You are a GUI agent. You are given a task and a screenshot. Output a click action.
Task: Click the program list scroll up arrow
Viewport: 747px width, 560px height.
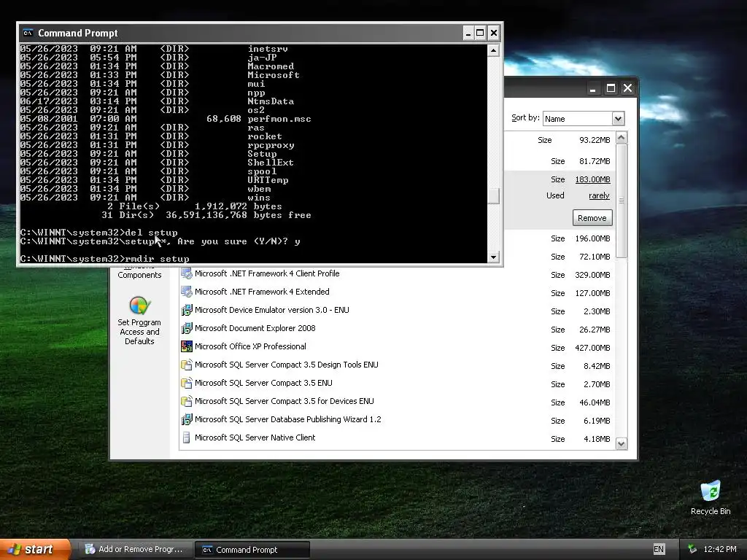[x=622, y=138]
